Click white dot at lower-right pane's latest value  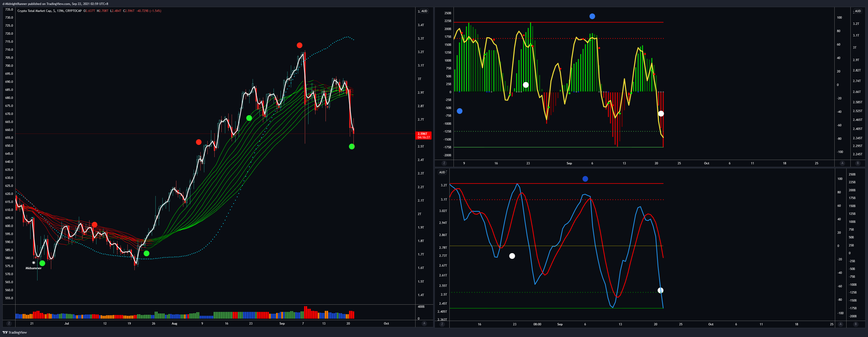pos(660,290)
